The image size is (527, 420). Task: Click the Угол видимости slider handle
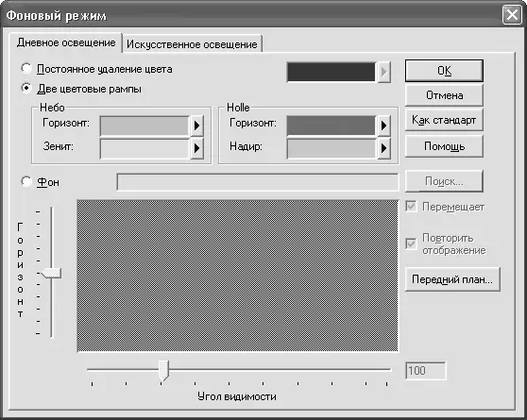tap(163, 371)
